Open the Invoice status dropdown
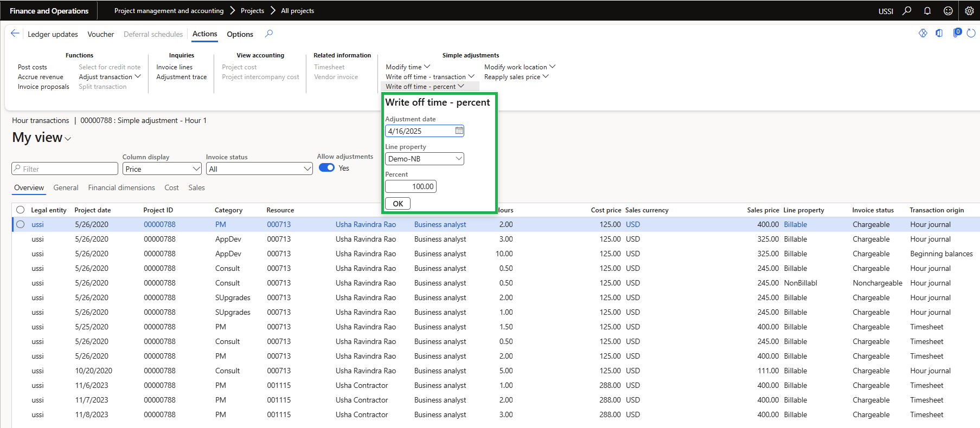The width and height of the screenshot is (980, 428). pyautogui.click(x=308, y=169)
